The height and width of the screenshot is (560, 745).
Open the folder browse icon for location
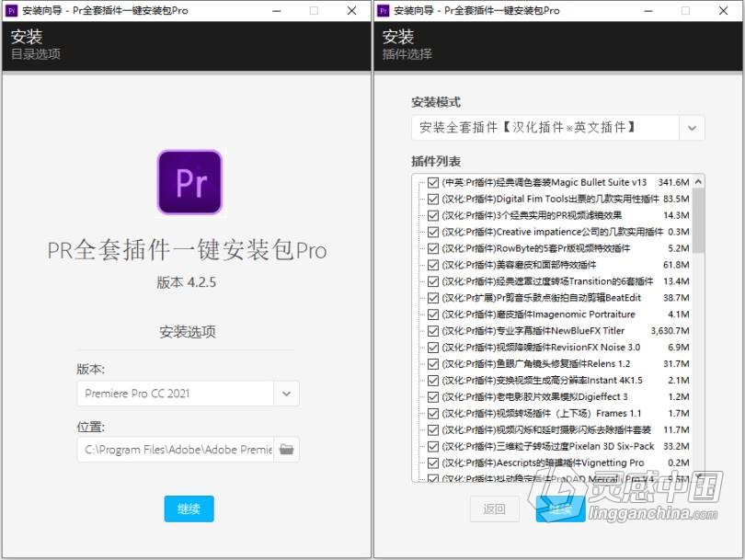(286, 450)
